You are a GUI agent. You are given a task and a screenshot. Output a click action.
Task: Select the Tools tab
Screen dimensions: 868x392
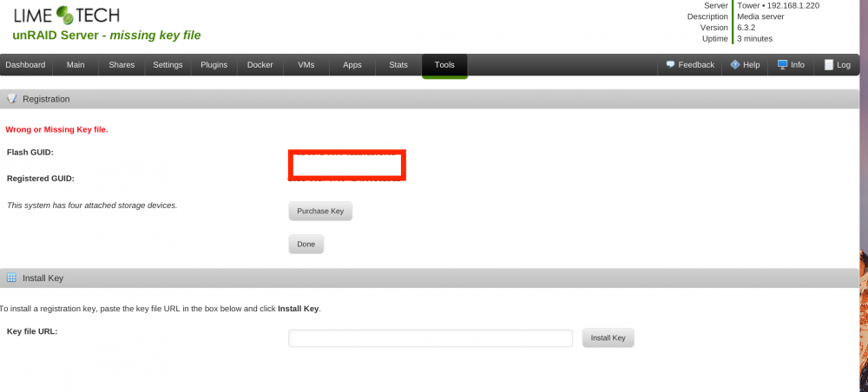[x=444, y=65]
